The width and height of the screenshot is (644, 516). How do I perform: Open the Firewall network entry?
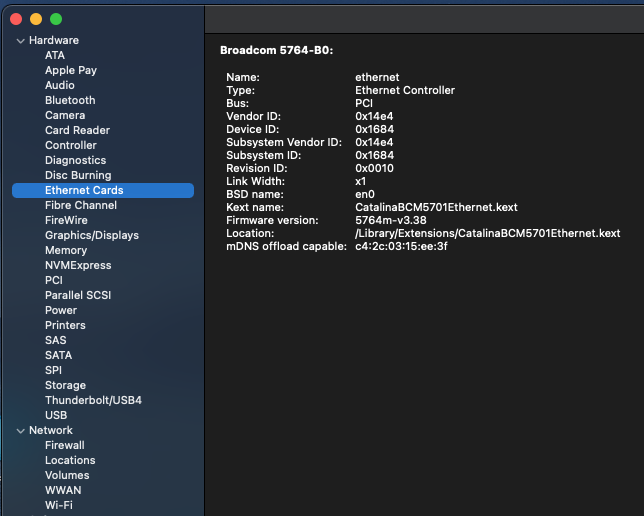pyautogui.click(x=64, y=445)
